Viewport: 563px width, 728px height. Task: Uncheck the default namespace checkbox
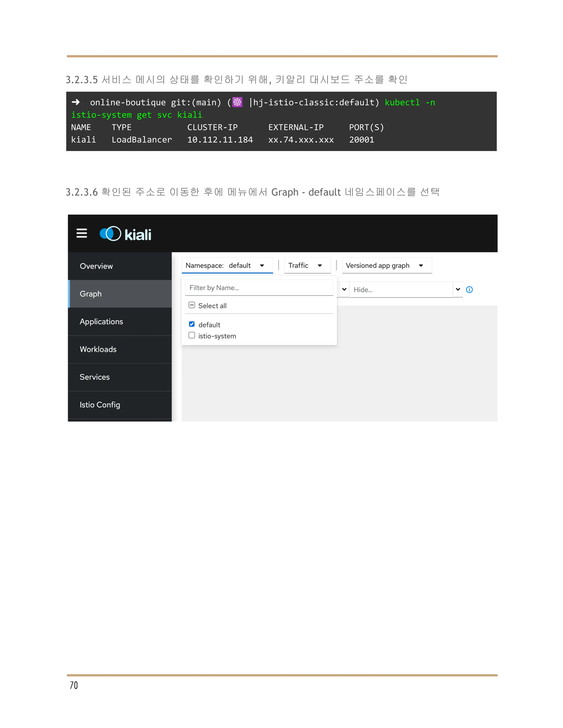pyautogui.click(x=192, y=324)
